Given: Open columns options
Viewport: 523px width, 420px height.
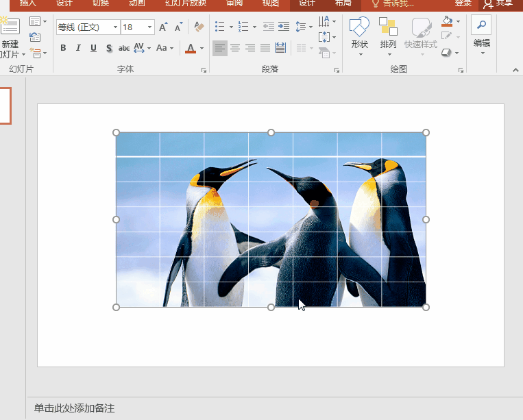Looking at the screenshot, I should (x=304, y=48).
